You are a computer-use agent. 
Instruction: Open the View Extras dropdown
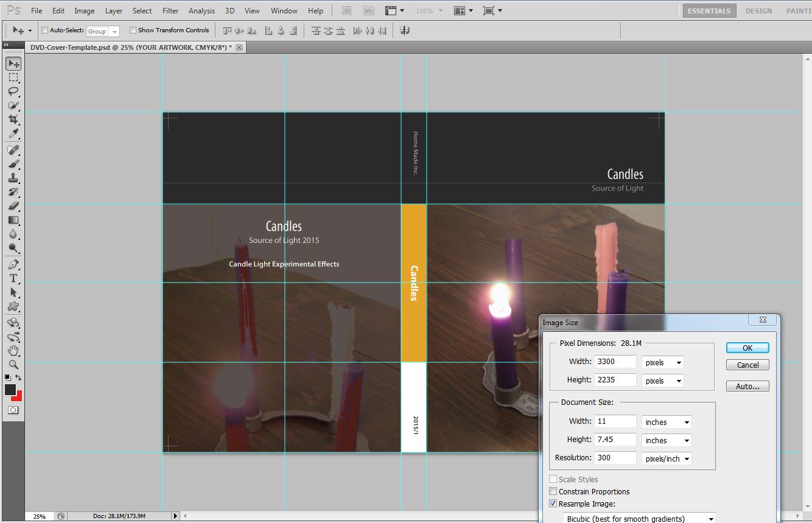pyautogui.click(x=394, y=11)
